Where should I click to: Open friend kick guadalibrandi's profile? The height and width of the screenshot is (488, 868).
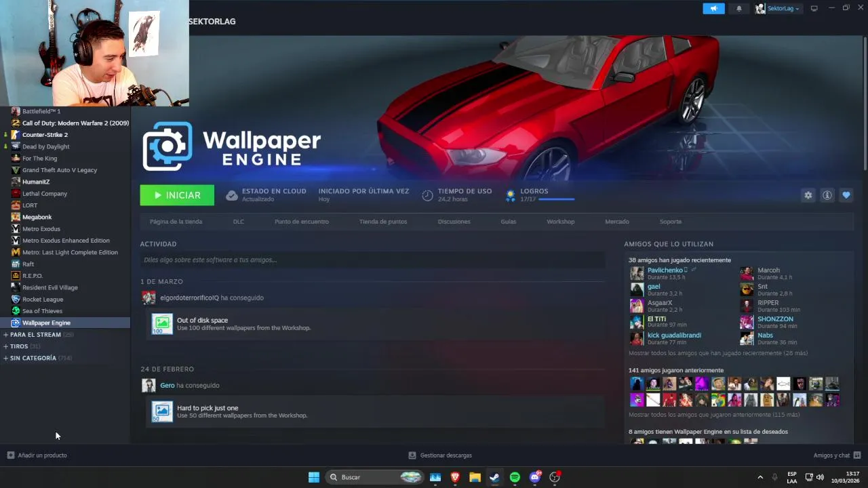tap(674, 335)
